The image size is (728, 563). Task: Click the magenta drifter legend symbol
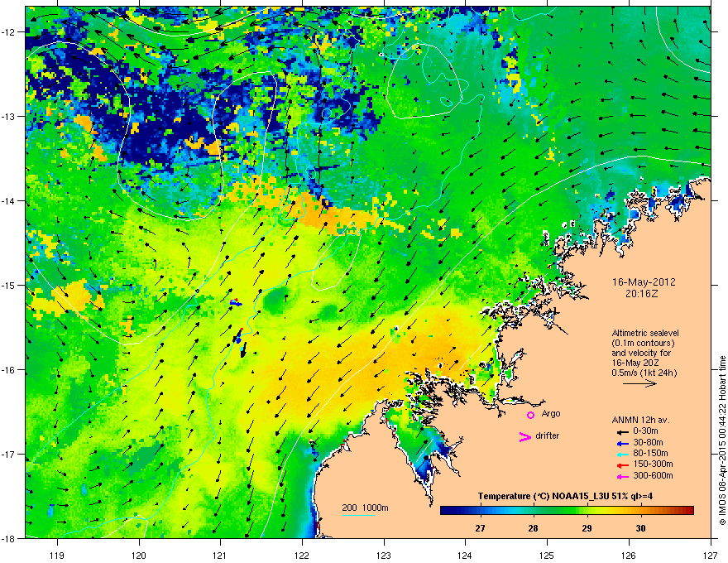pyautogui.click(x=525, y=436)
